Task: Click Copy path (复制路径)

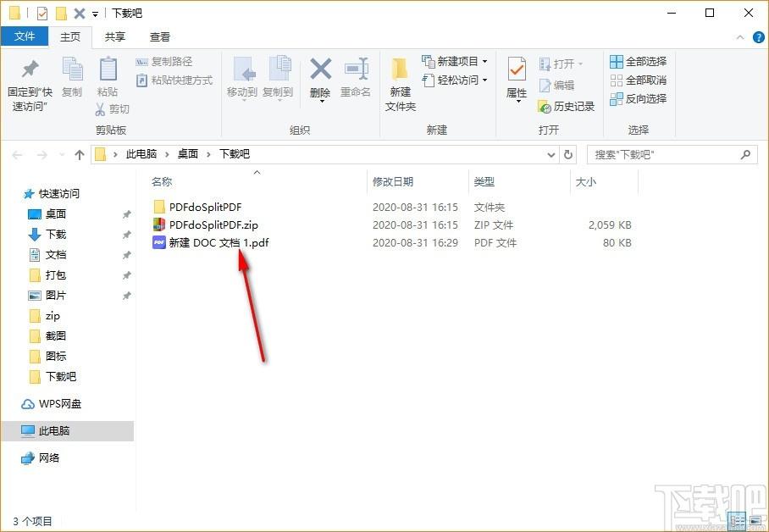Action: tap(163, 62)
